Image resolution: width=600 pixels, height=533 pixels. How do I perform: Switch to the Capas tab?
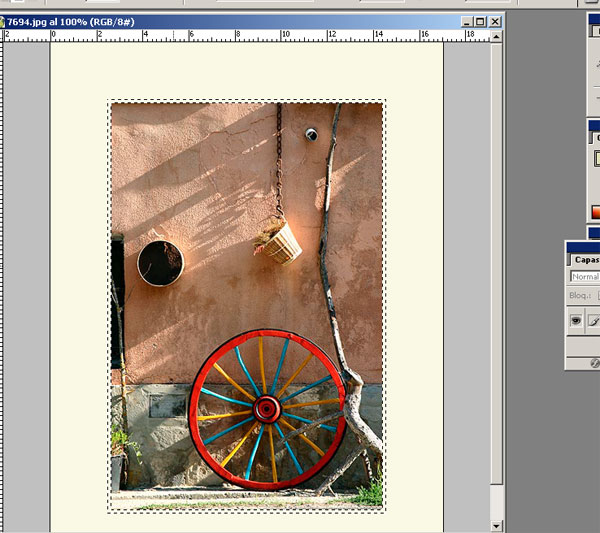pyautogui.click(x=585, y=259)
